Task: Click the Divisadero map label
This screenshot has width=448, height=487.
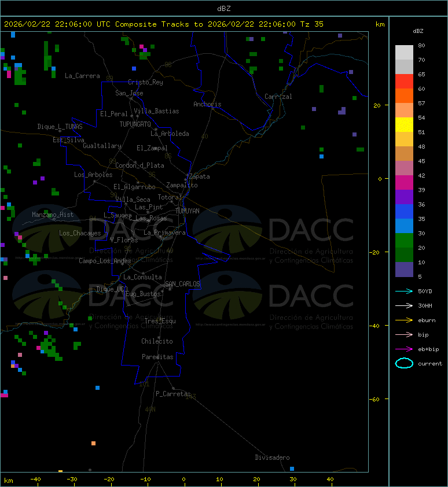Action: click(273, 458)
